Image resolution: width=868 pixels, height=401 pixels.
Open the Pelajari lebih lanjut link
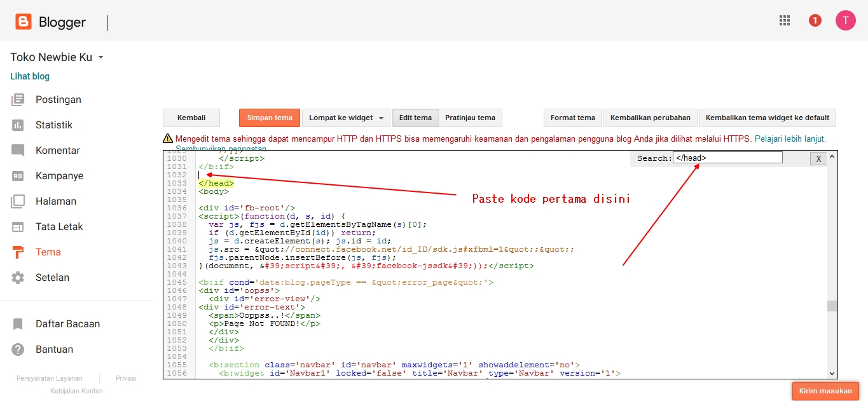790,139
